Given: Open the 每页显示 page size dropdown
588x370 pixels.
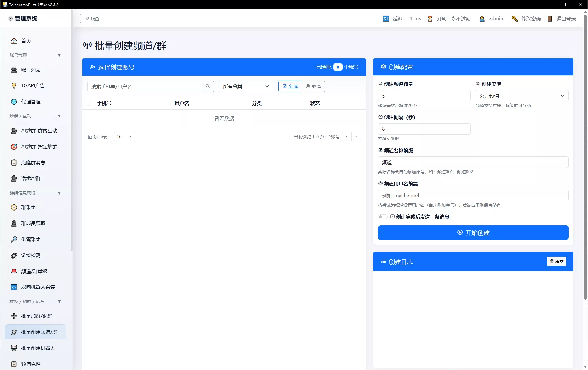Looking at the screenshot, I should point(124,137).
